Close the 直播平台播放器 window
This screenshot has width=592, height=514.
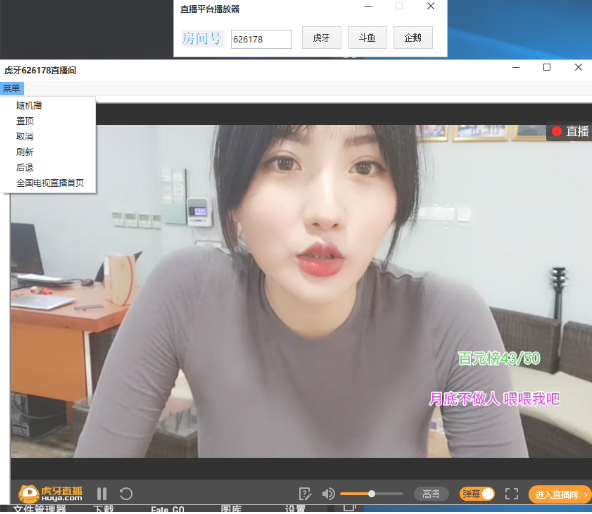coord(430,6)
